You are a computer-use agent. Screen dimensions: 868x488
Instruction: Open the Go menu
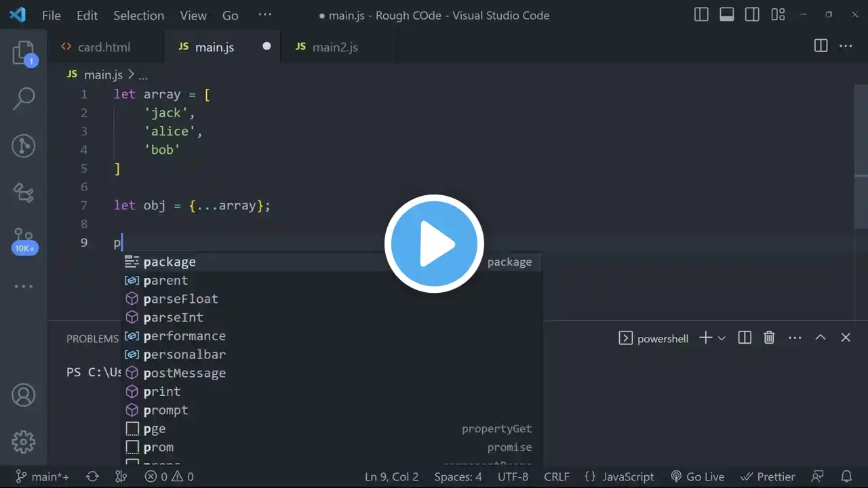(231, 15)
